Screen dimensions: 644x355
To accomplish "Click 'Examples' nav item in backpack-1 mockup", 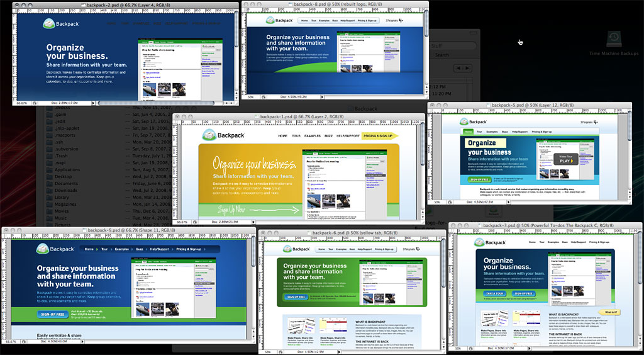I will (x=312, y=135).
